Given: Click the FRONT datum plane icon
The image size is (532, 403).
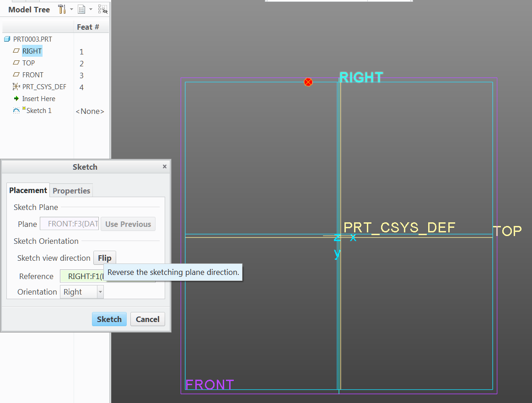Looking at the screenshot, I should click(16, 74).
